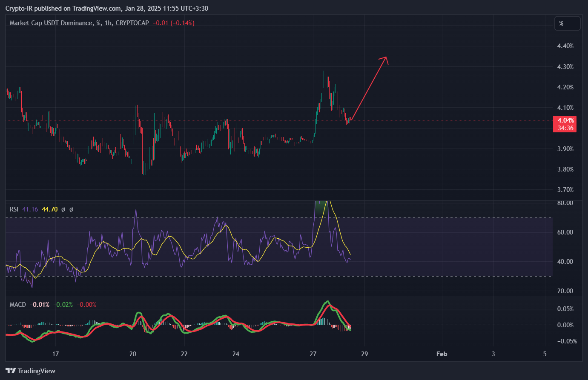Click the 4.30% price axis label
Screen dimensions: 588x380
pyautogui.click(x=565, y=67)
